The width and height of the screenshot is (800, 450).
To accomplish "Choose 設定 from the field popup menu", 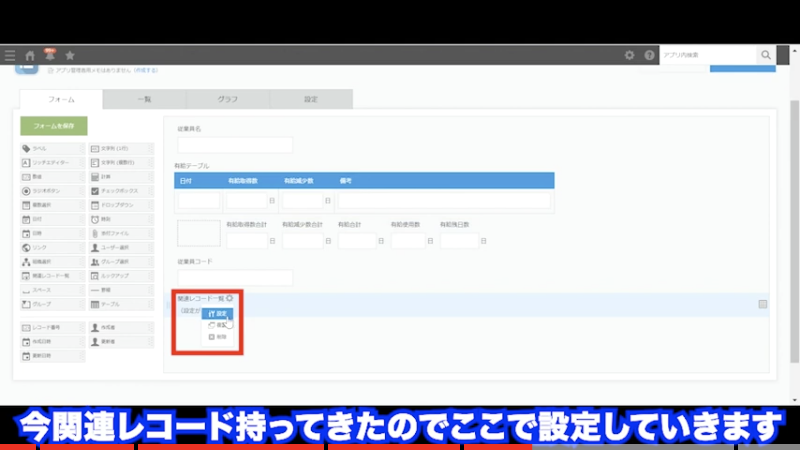I will (217, 313).
